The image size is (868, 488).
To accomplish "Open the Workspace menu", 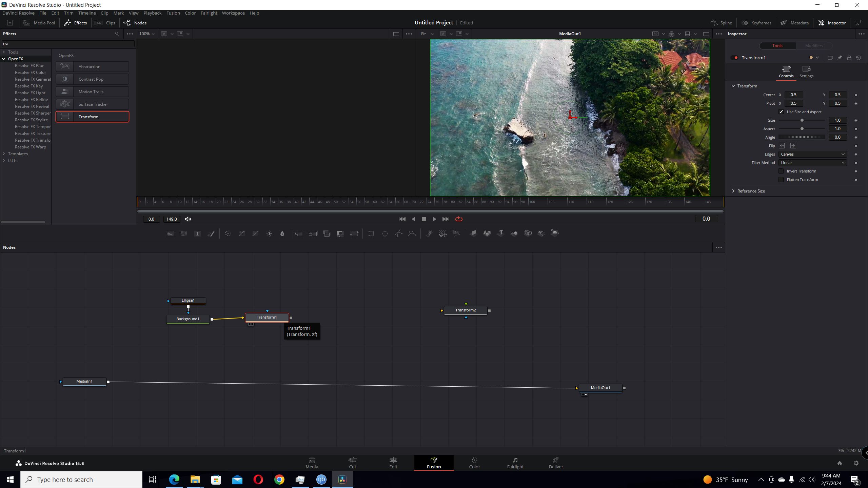I will click(233, 13).
